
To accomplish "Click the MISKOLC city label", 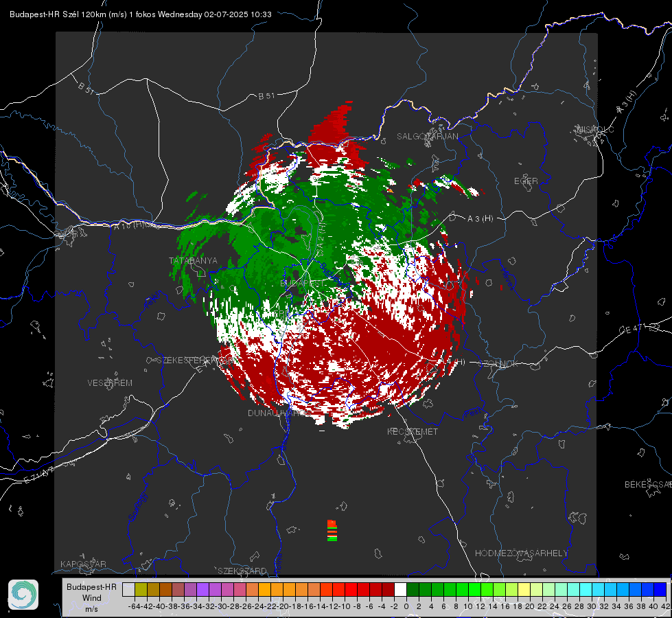I will 596,129.
